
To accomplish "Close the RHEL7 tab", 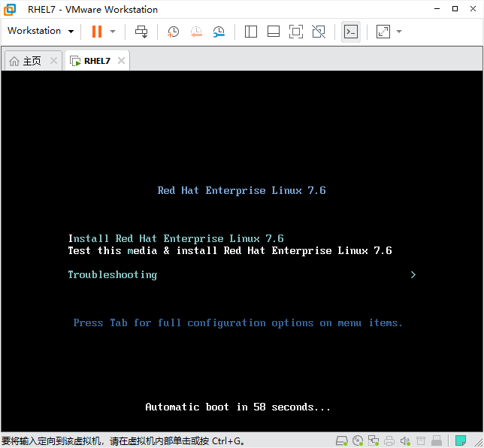I will 122,61.
